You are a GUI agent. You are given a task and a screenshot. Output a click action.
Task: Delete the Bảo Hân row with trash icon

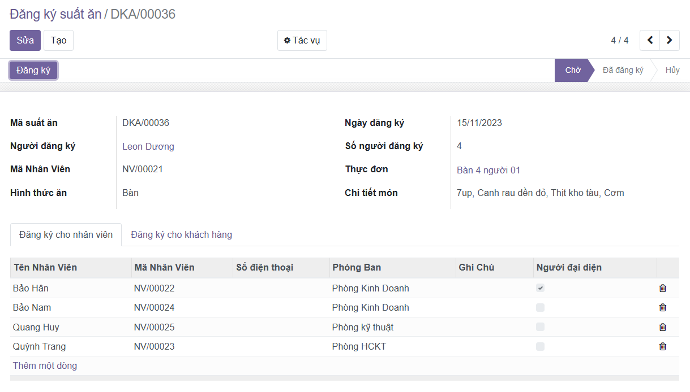tap(663, 288)
